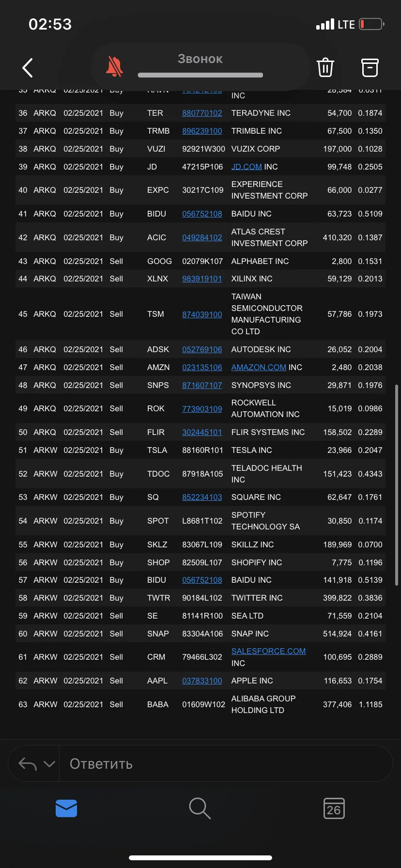The height and width of the screenshot is (868, 401).
Task: Expand reply options chevron
Action: click(49, 764)
